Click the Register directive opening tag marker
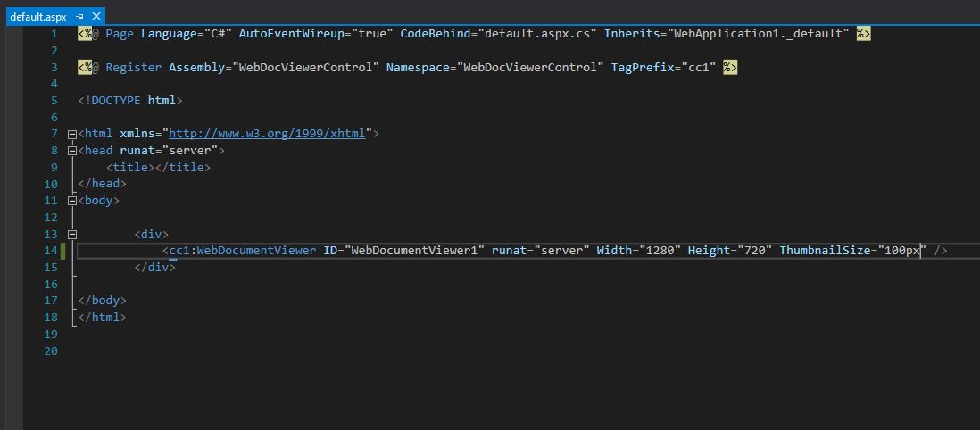Image resolution: width=980 pixels, height=430 pixels. (x=85, y=67)
